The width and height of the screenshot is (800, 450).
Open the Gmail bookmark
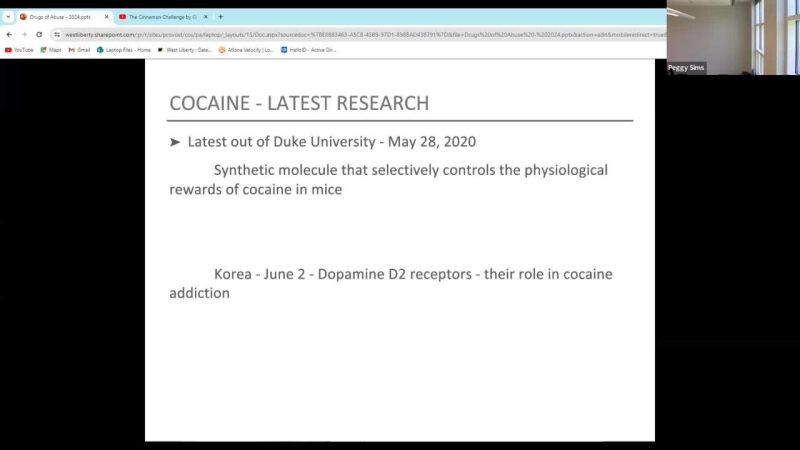click(x=79, y=49)
